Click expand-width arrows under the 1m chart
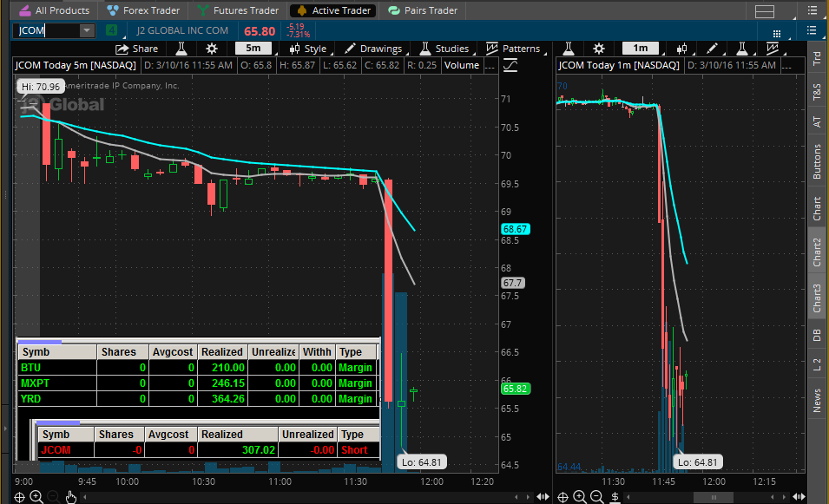Viewport: 829px width, 504px height. pos(799,496)
